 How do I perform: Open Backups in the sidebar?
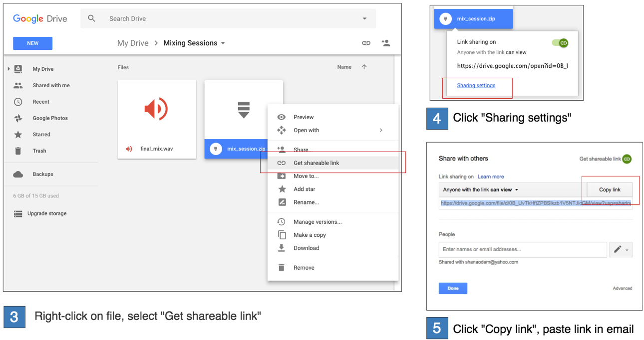(x=43, y=174)
